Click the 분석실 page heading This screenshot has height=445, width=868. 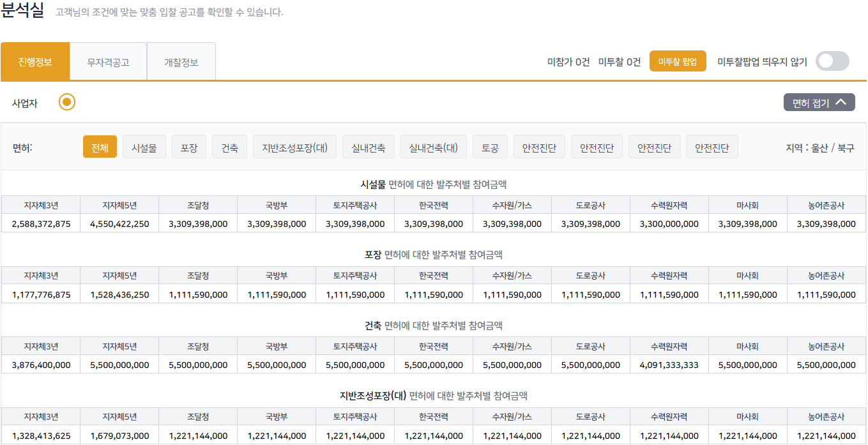pos(24,11)
